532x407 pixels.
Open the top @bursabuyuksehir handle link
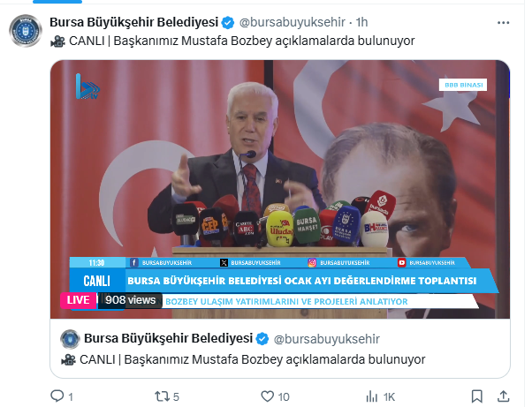(x=293, y=22)
